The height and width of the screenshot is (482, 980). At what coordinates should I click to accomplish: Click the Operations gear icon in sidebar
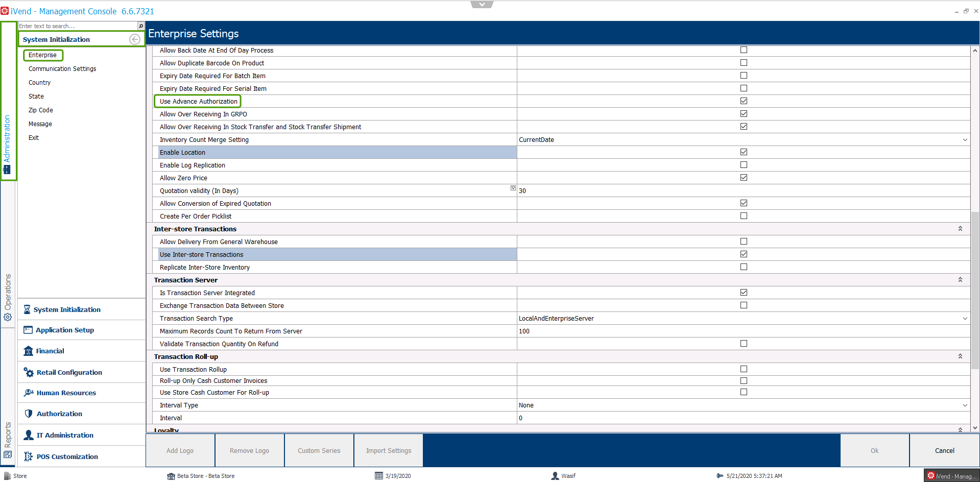8,317
